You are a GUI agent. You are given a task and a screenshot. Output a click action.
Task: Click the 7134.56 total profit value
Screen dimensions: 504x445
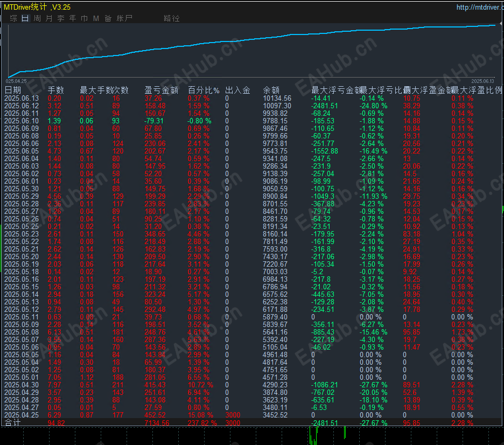pyautogui.click(x=157, y=423)
